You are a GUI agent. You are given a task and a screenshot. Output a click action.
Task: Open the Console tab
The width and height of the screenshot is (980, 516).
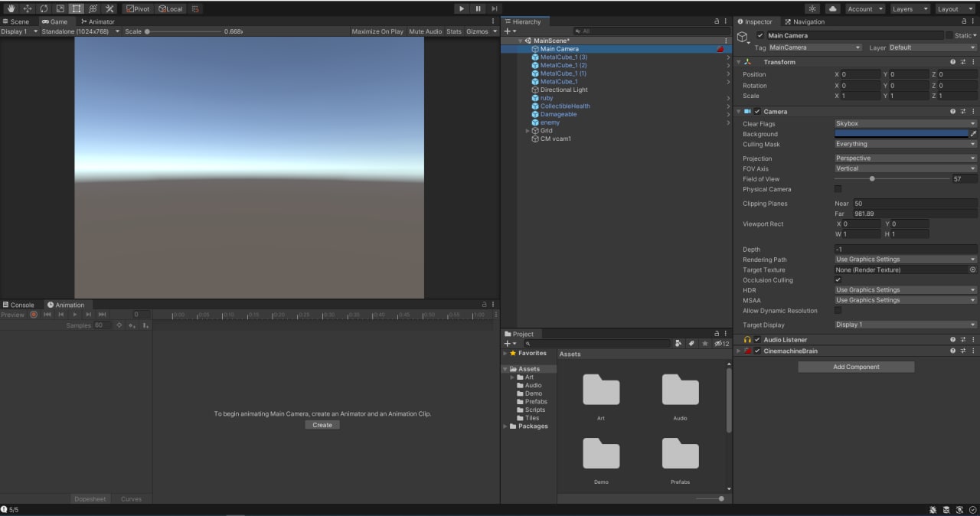coord(18,305)
